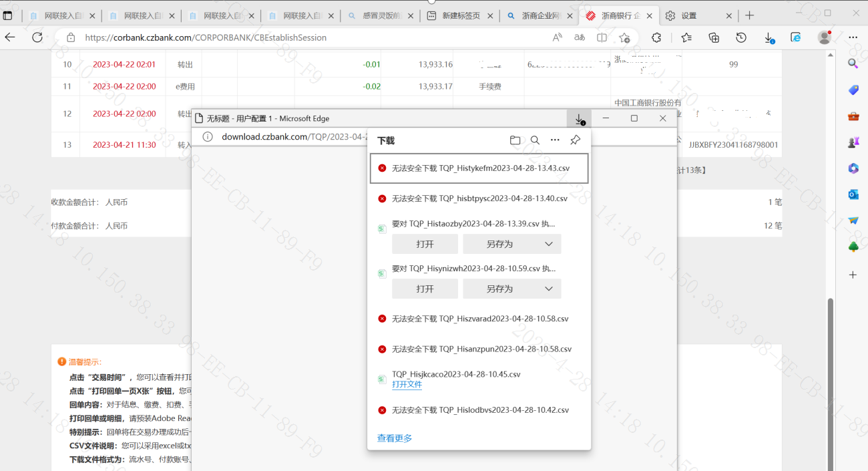Open the Edge extensions puzzle icon
868x471 pixels.
coord(656,37)
